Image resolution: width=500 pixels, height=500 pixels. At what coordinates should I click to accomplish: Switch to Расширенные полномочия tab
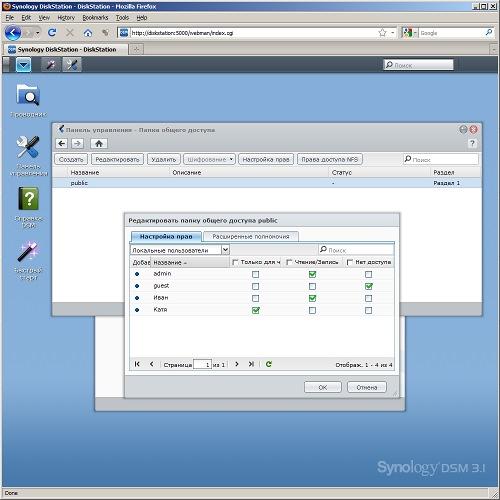[251, 236]
